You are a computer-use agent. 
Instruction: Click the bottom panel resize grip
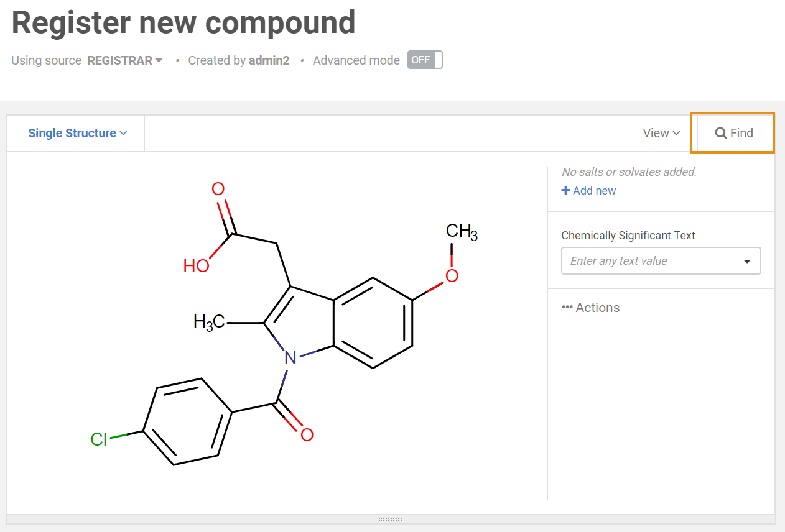coord(391,519)
